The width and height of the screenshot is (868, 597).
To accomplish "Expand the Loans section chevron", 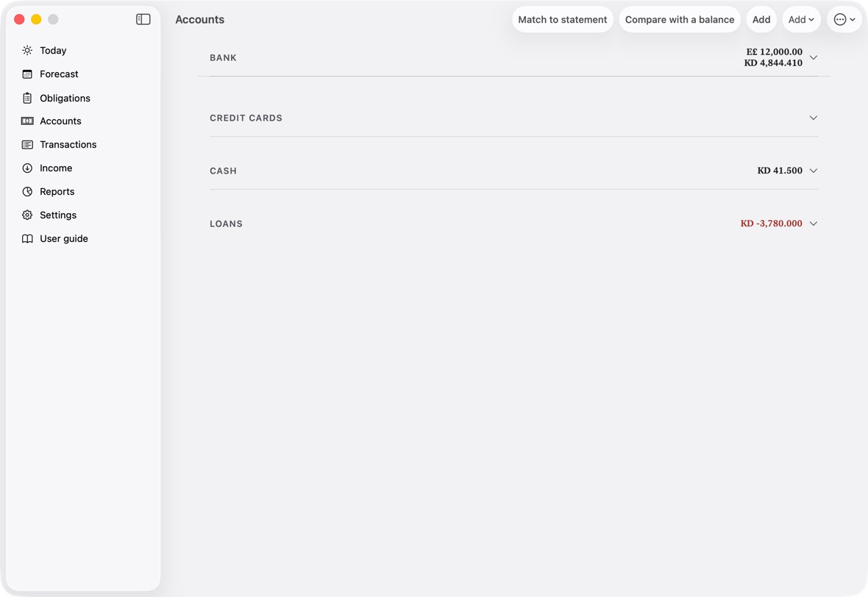I will point(813,224).
